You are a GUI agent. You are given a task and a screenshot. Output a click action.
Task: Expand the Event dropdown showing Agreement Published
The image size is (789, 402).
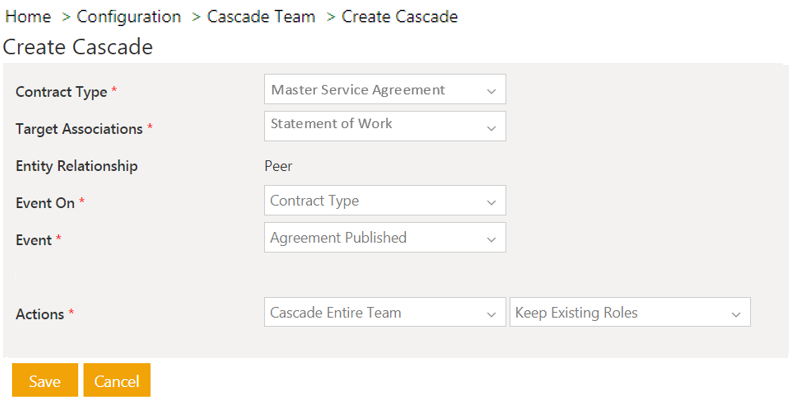point(384,238)
